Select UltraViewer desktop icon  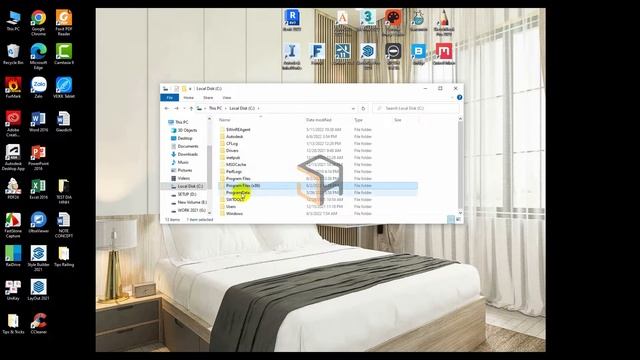click(x=38, y=222)
